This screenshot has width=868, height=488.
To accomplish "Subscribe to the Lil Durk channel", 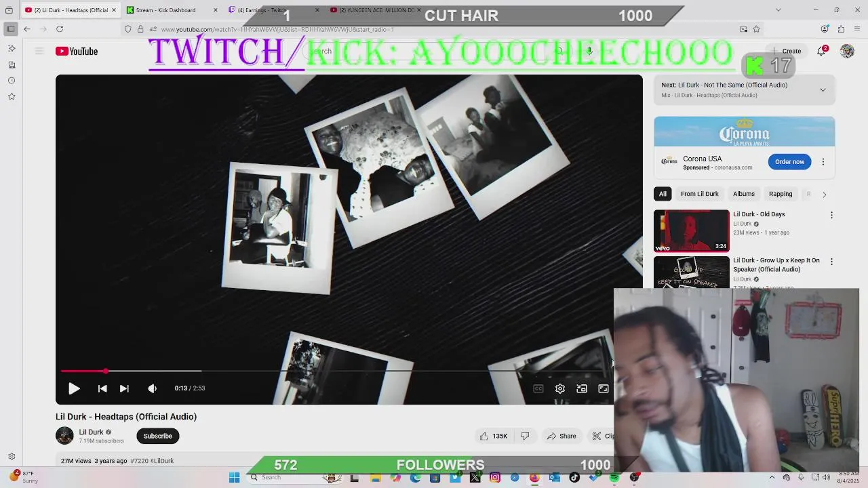I will (x=157, y=436).
